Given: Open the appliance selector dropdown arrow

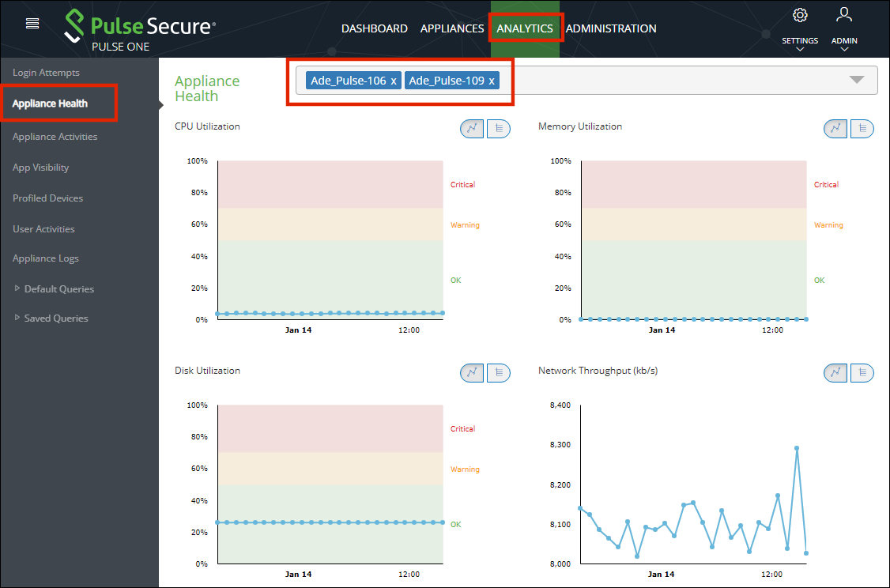Looking at the screenshot, I should point(857,80).
